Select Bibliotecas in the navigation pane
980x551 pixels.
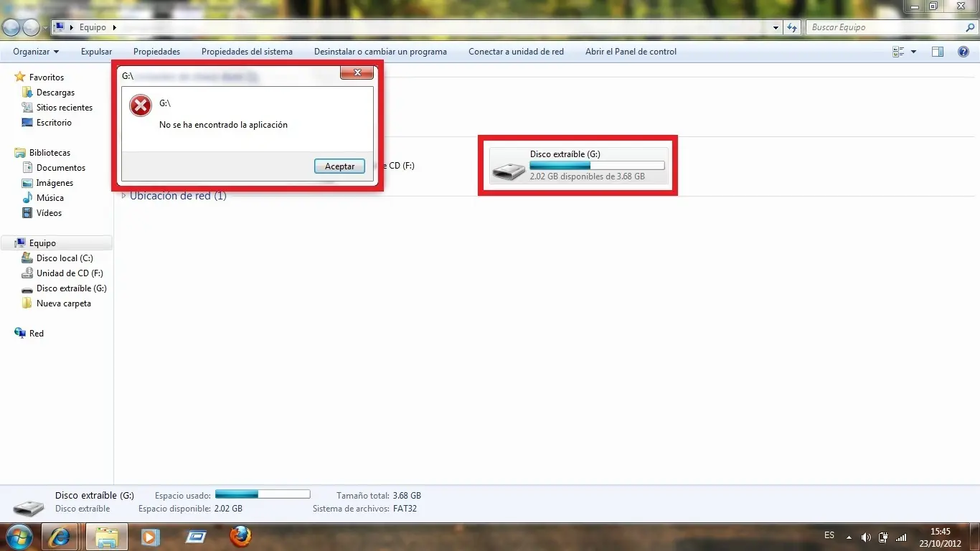[50, 153]
